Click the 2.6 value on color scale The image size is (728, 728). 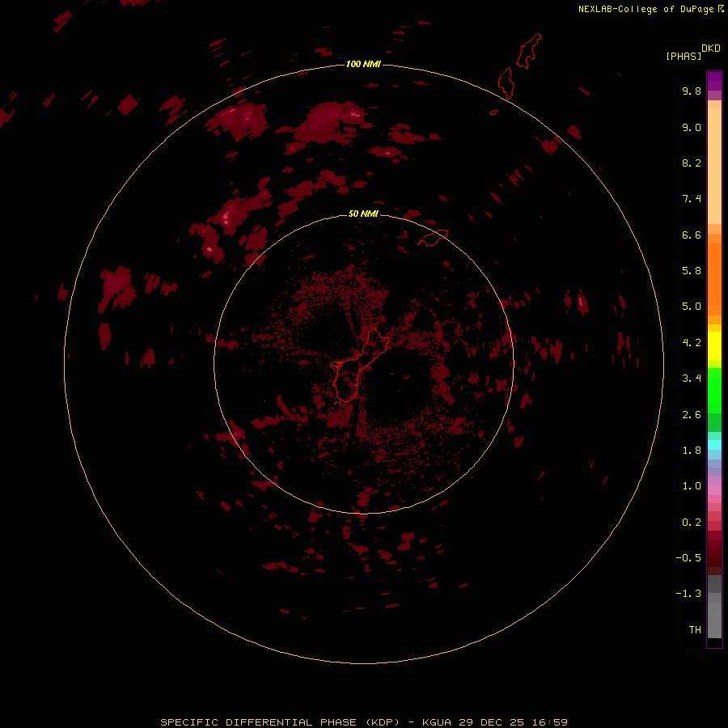692,415
